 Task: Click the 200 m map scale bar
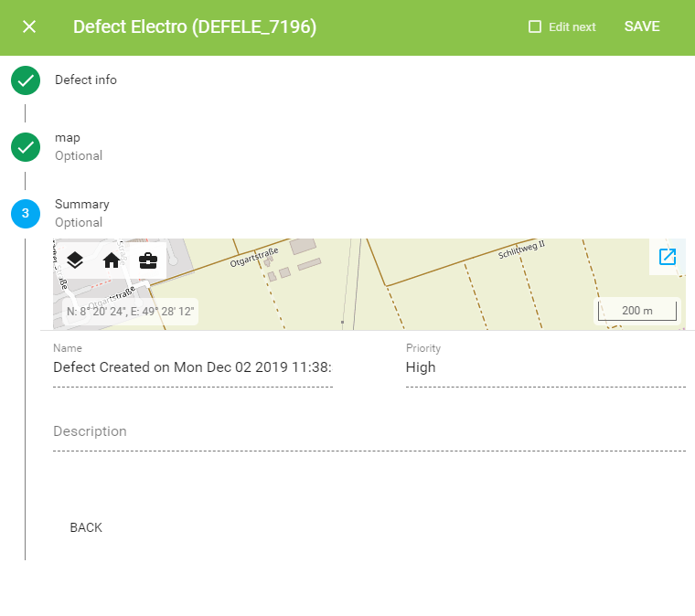click(637, 311)
